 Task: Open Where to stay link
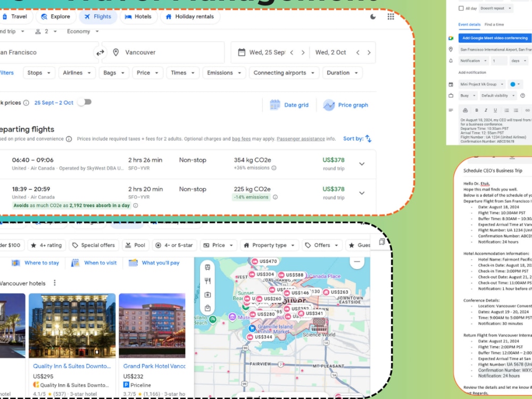(35, 263)
